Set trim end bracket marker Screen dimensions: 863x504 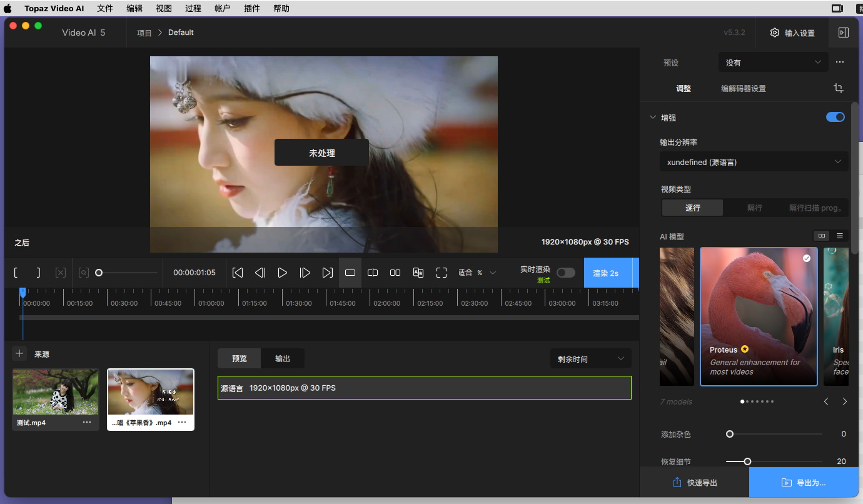39,273
